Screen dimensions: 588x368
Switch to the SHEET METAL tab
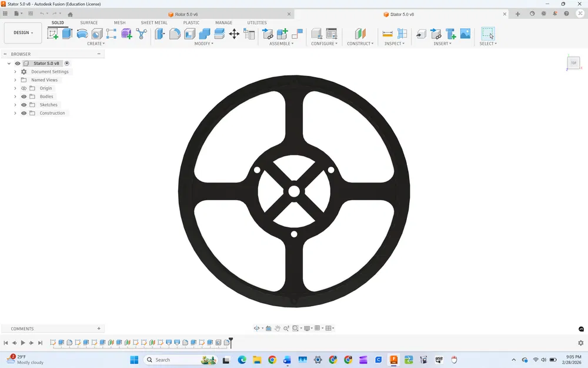pos(153,23)
